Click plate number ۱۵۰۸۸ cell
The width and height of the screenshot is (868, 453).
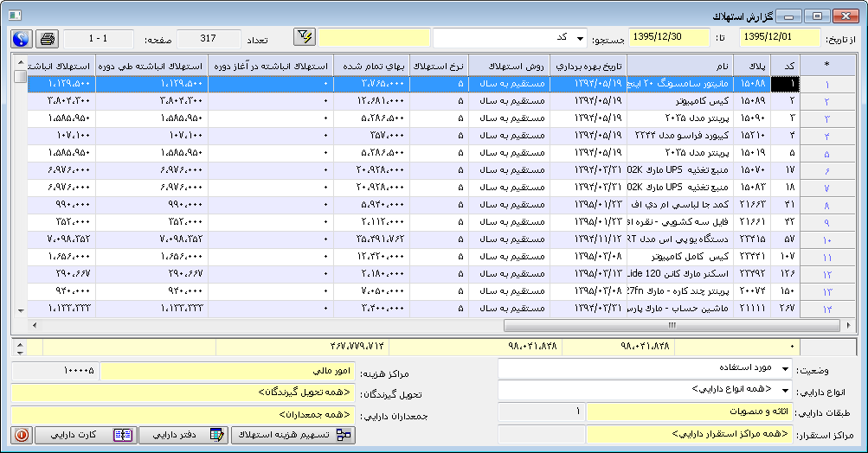[x=752, y=84]
